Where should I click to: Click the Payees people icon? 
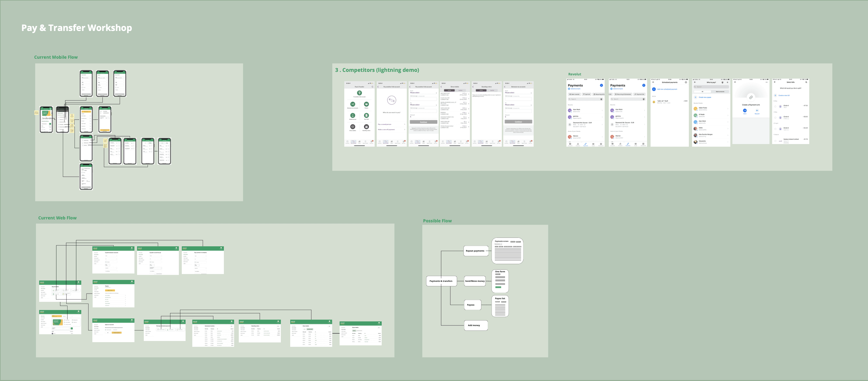point(366,104)
